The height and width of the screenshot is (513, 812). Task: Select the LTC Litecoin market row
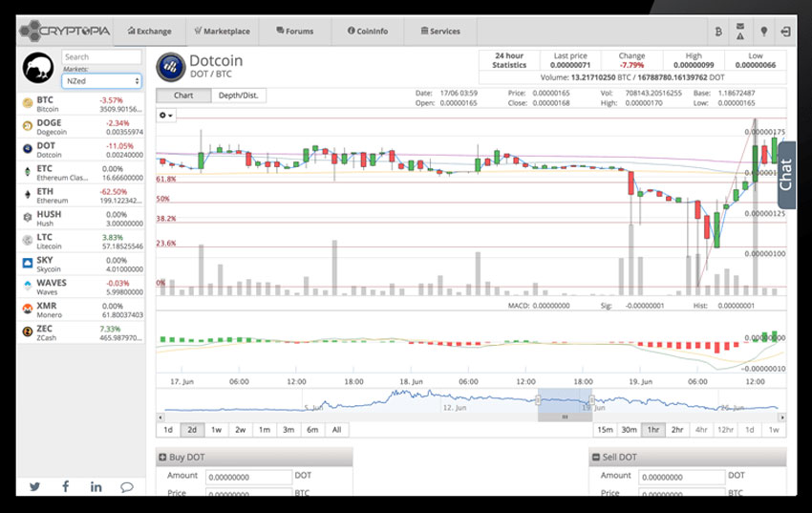click(x=81, y=242)
